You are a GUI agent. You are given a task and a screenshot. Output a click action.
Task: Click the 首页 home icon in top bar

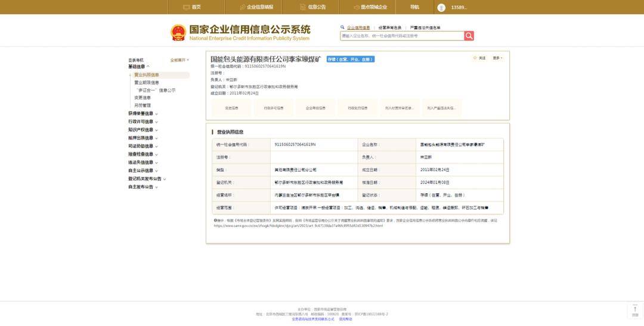pyautogui.click(x=187, y=7)
